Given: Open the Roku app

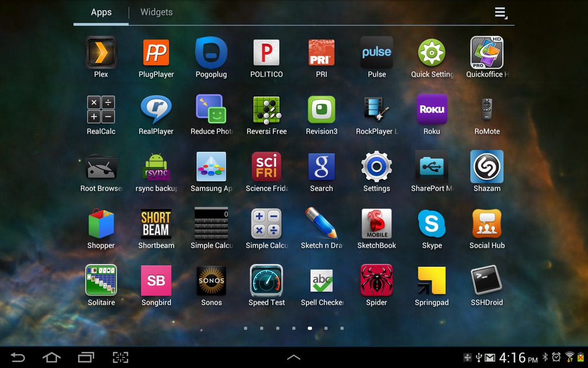Looking at the screenshot, I should (x=432, y=109).
